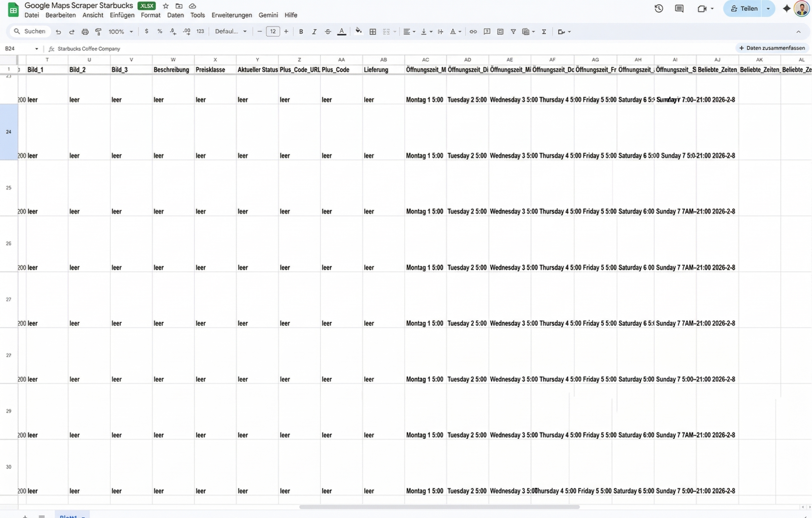Screen dimensions: 812x518
Task: Open the fill color paint bucket
Action: pyautogui.click(x=358, y=31)
